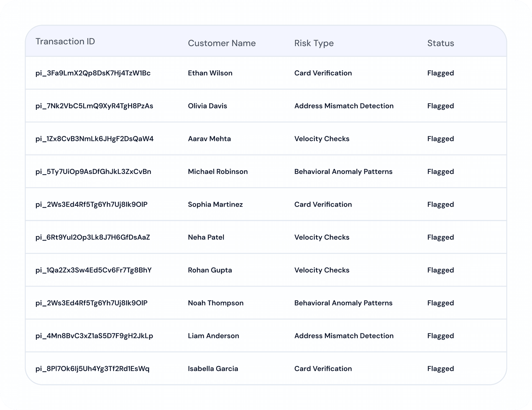Click Velocity Checks in Aarav Mehta's row
532x410 pixels.
pyautogui.click(x=322, y=139)
